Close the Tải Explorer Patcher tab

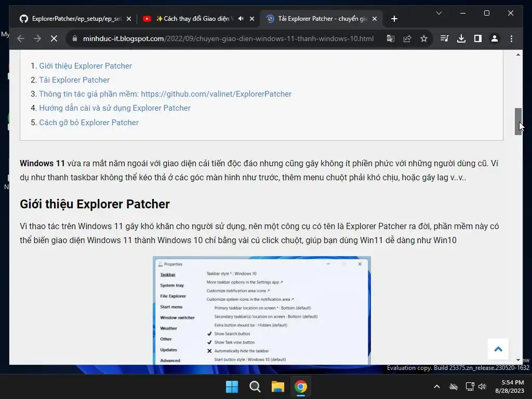tap(375, 19)
